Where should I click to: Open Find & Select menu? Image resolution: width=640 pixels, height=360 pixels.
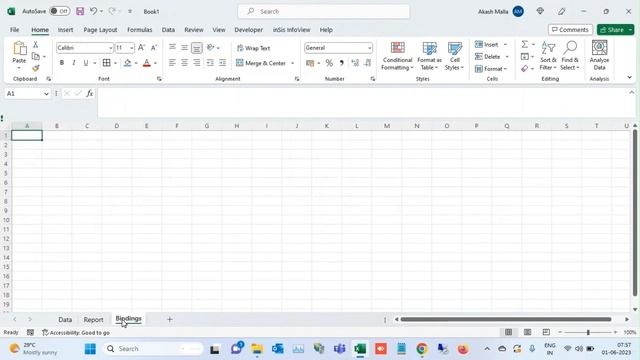click(570, 56)
